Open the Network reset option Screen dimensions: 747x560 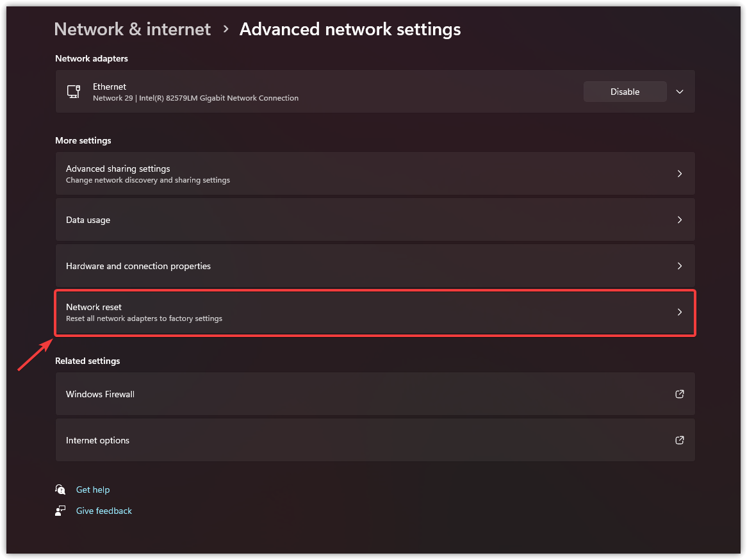94,308
